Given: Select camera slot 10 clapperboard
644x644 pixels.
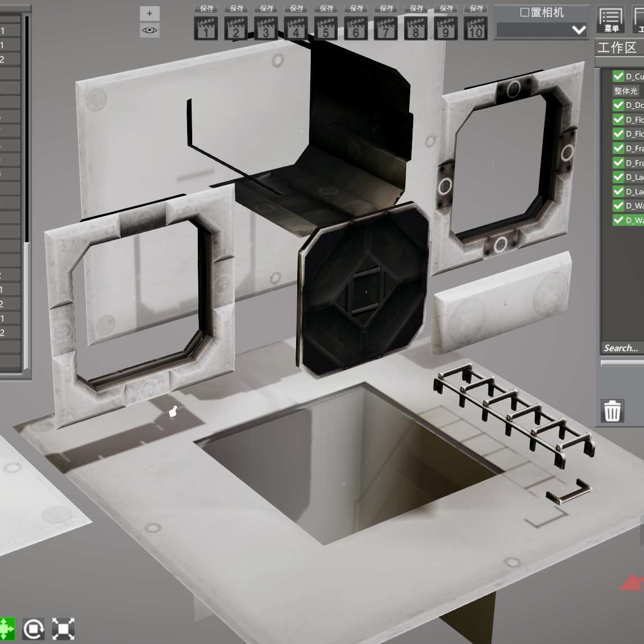Looking at the screenshot, I should tap(475, 28).
